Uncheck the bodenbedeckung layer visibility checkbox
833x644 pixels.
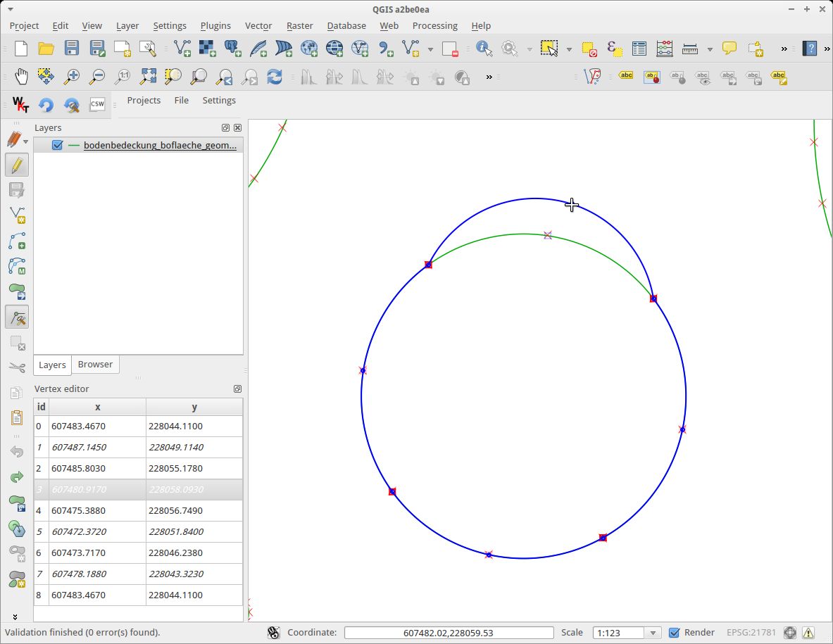point(58,146)
